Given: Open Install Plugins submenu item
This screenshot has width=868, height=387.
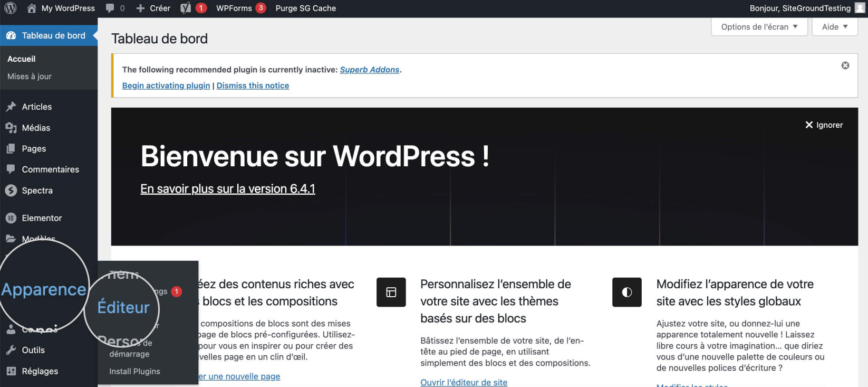Looking at the screenshot, I should tap(134, 372).
